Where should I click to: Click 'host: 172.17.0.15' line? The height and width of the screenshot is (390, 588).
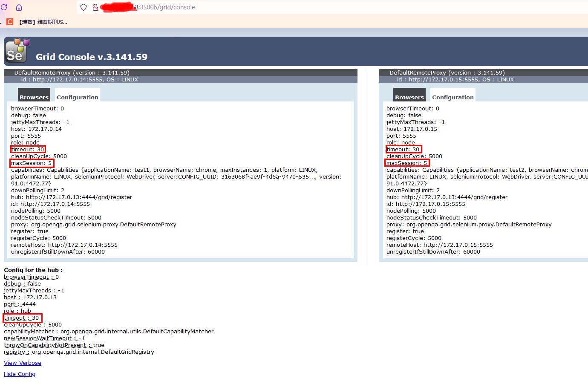(x=412, y=129)
